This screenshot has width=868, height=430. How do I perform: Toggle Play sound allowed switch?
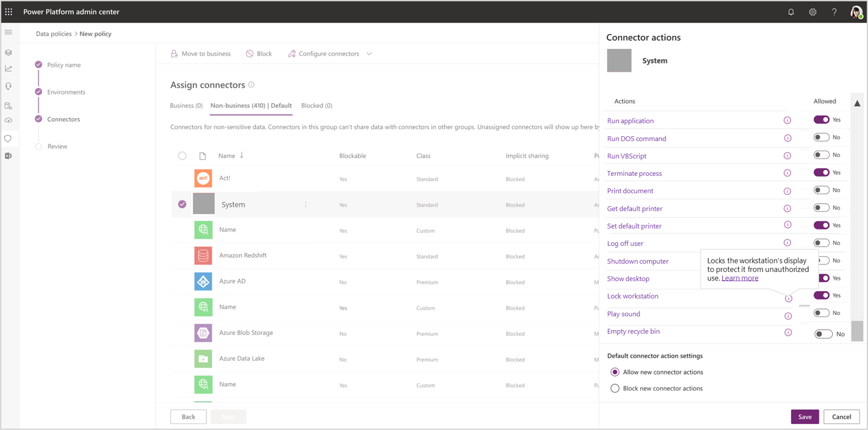[821, 313]
